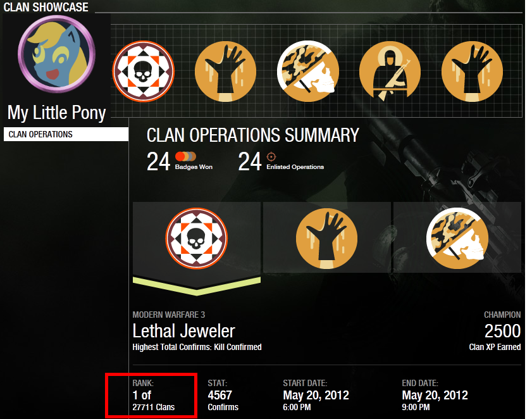Select the last dripping hand badge in the showcase
Image resolution: width=532 pixels, height=419 pixels.
click(x=472, y=72)
